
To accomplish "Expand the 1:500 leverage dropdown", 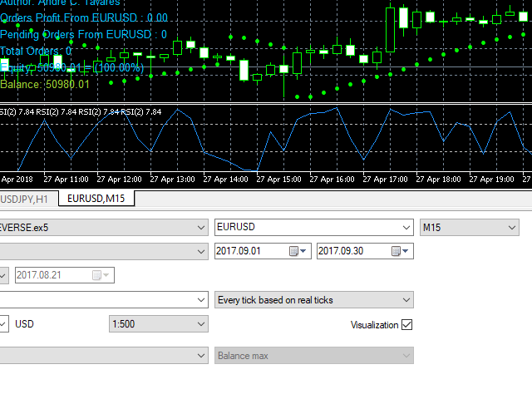I will pos(158,324).
